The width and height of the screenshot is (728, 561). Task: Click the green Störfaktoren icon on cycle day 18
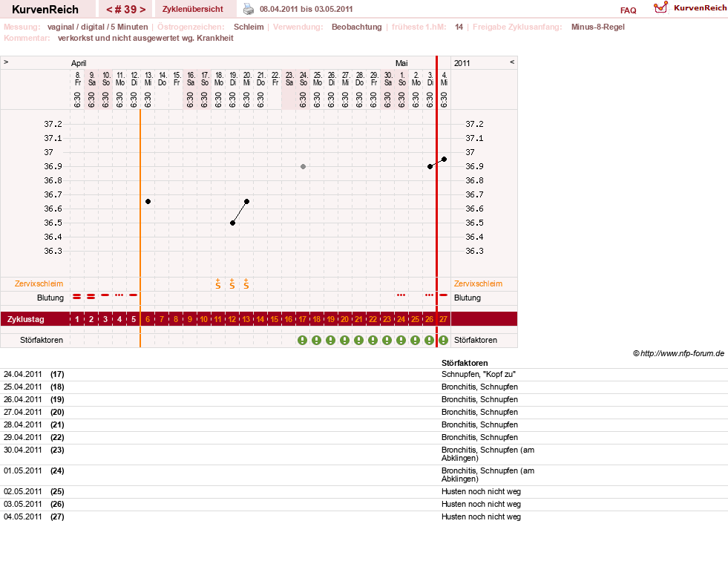(316, 341)
